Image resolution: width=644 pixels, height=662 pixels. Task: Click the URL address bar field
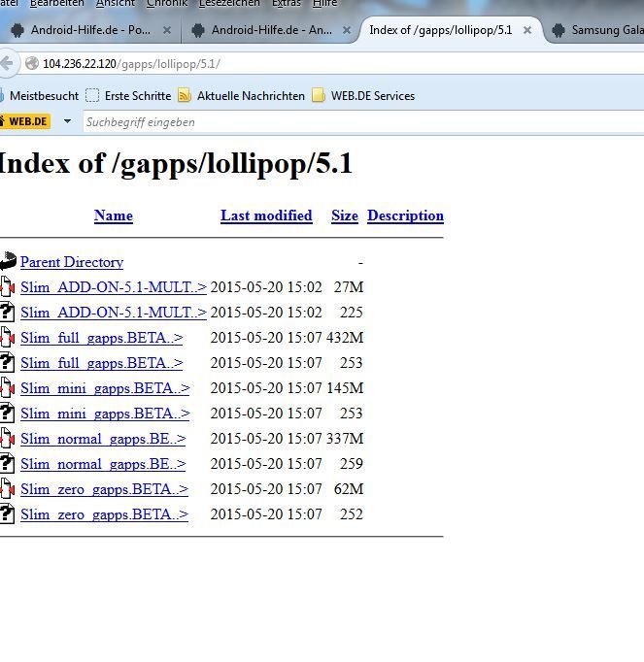pyautogui.click(x=334, y=64)
